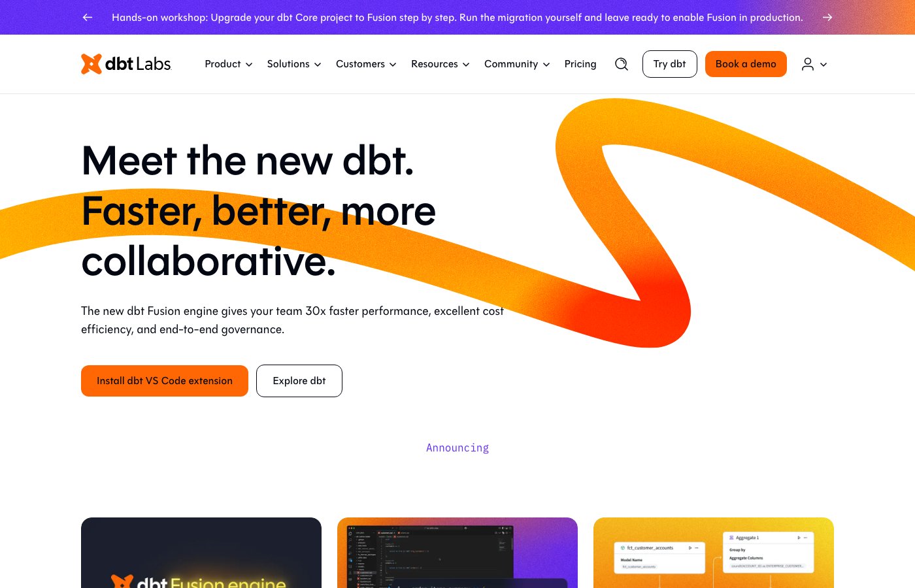Advance banner with right arrow
Screen dimensions: 915x588
tap(827, 18)
